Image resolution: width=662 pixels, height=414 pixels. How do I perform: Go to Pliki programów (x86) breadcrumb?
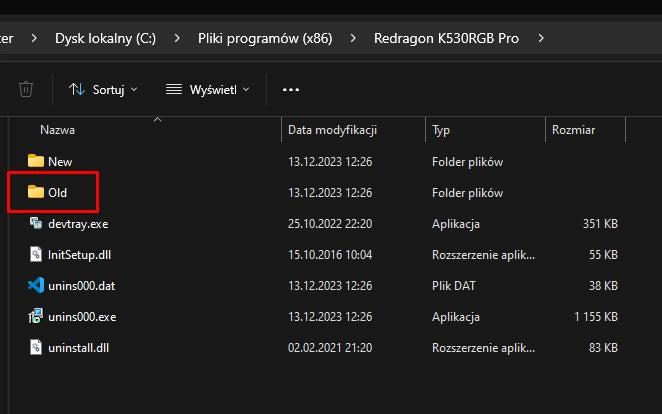pos(265,38)
